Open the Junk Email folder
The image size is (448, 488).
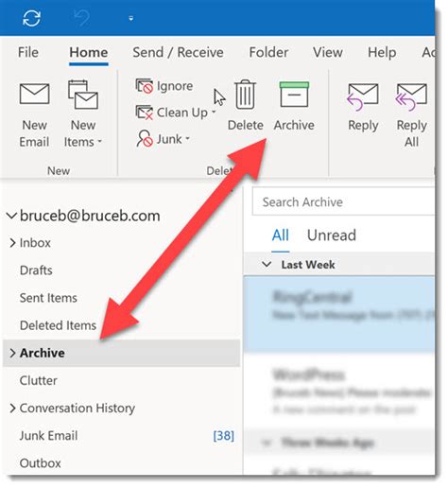[x=48, y=436]
